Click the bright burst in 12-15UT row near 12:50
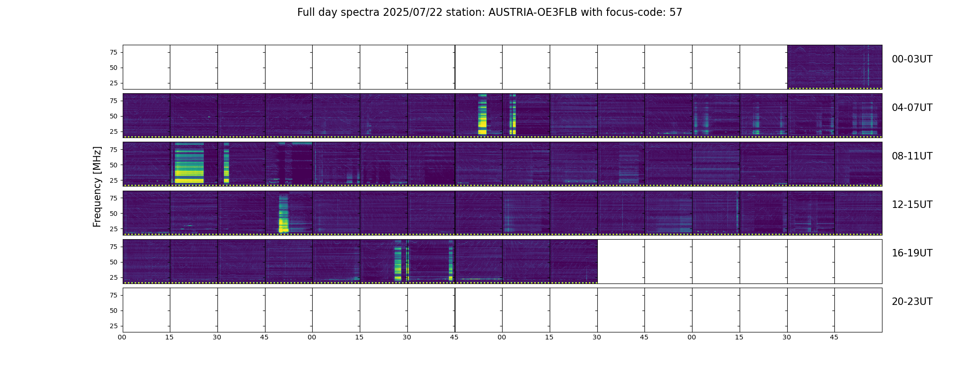Image resolution: width=980 pixels, height=373 pixels. tap(284, 213)
